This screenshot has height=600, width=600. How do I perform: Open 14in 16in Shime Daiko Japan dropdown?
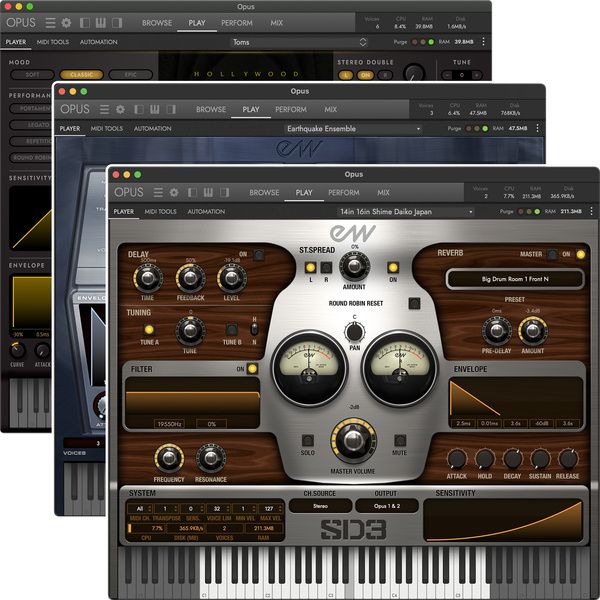[406, 212]
